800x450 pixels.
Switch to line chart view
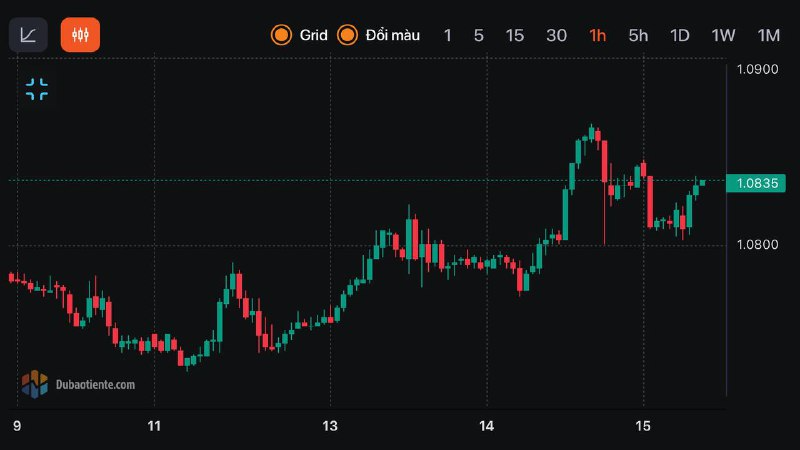[x=28, y=35]
